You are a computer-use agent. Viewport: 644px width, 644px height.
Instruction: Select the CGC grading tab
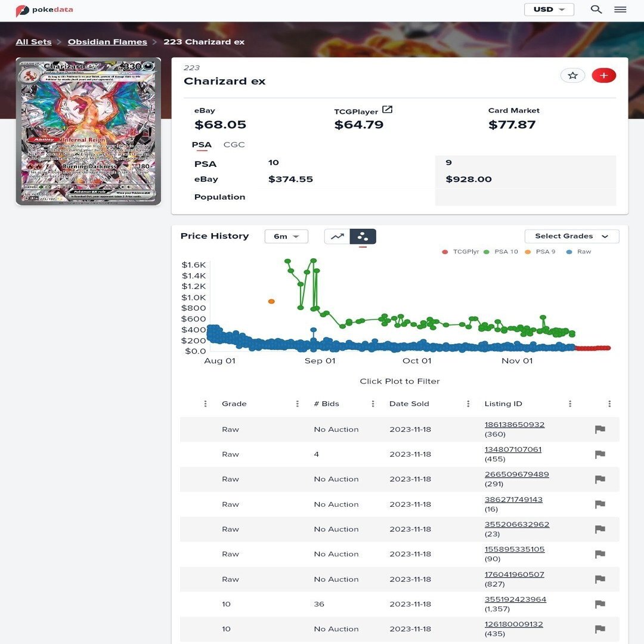(234, 144)
